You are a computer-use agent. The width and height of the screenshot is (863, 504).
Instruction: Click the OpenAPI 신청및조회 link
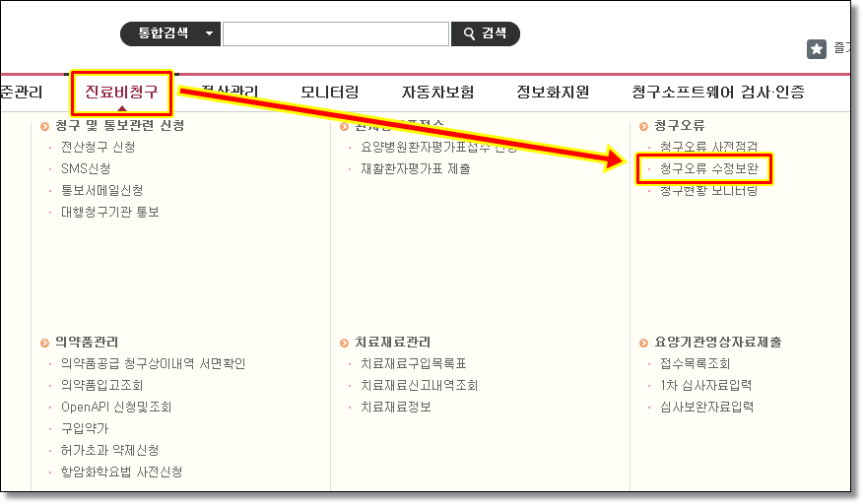point(115,407)
